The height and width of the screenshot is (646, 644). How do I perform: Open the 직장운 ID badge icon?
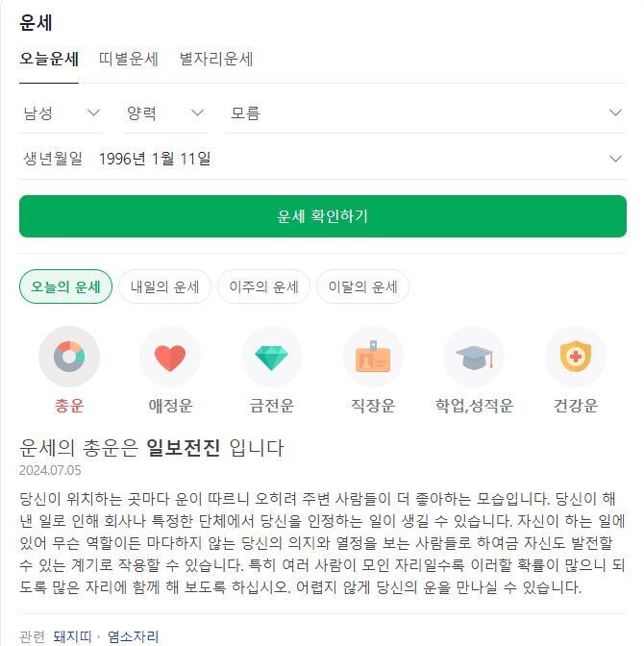pyautogui.click(x=373, y=357)
